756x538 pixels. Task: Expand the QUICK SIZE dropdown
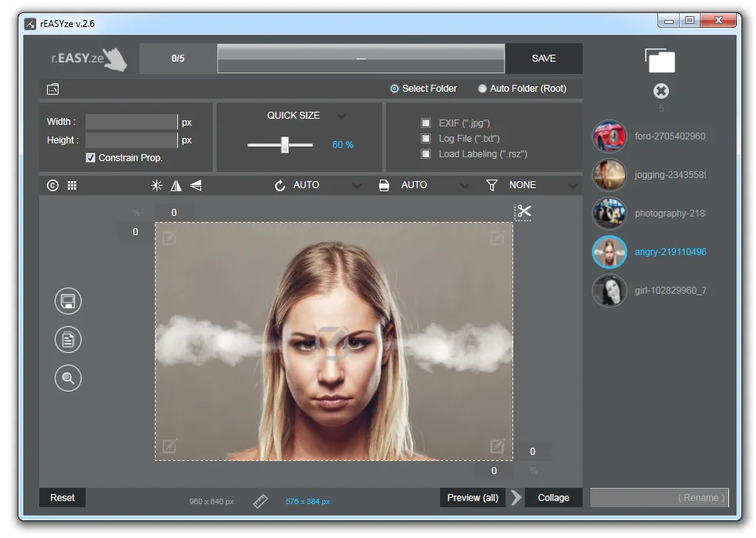[341, 116]
